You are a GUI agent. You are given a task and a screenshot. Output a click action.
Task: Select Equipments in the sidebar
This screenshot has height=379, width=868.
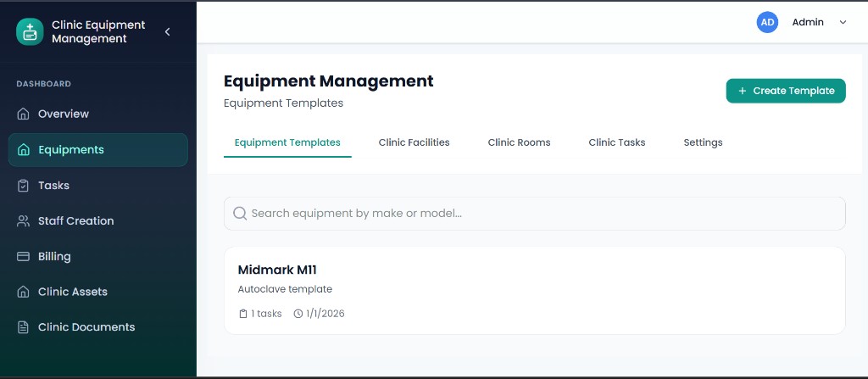tap(98, 149)
